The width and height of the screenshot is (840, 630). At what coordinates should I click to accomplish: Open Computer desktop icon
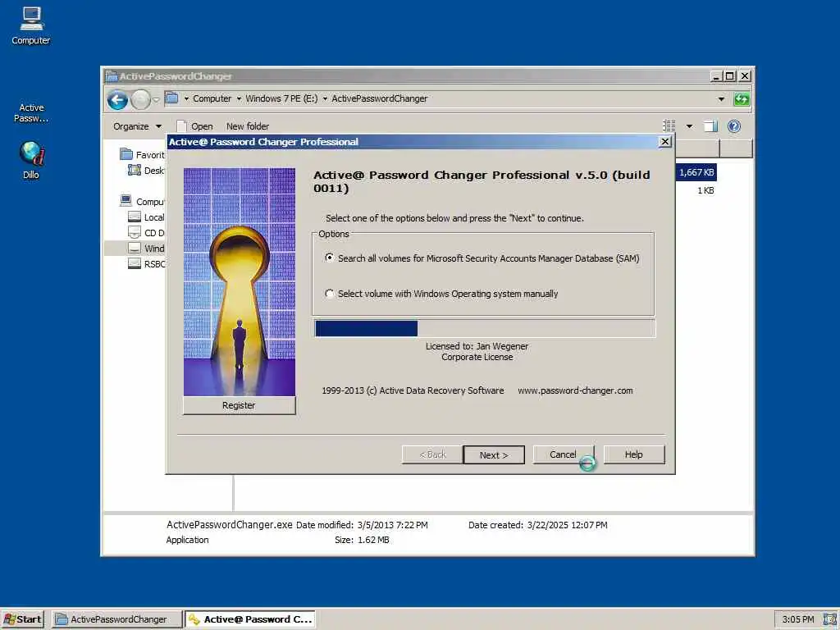[31, 25]
